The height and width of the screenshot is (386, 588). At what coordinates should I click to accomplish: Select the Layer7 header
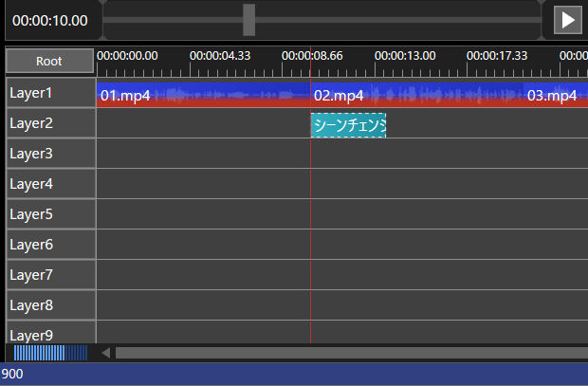point(50,275)
